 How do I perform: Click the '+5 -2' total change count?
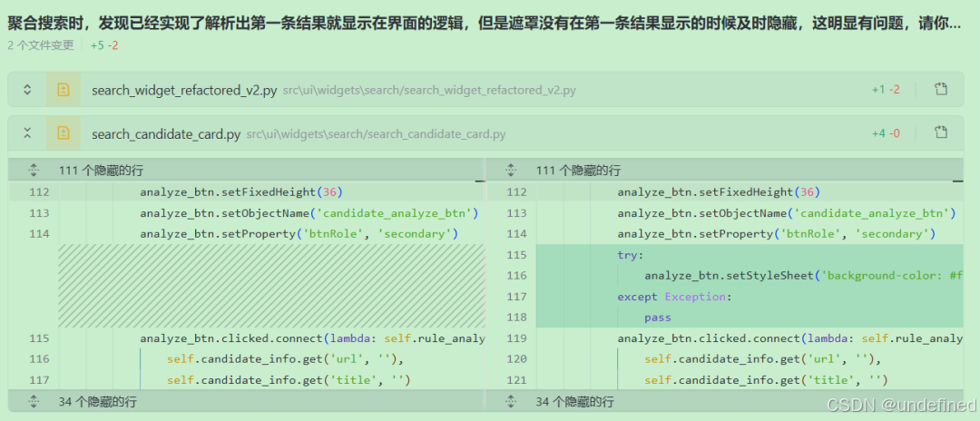104,45
